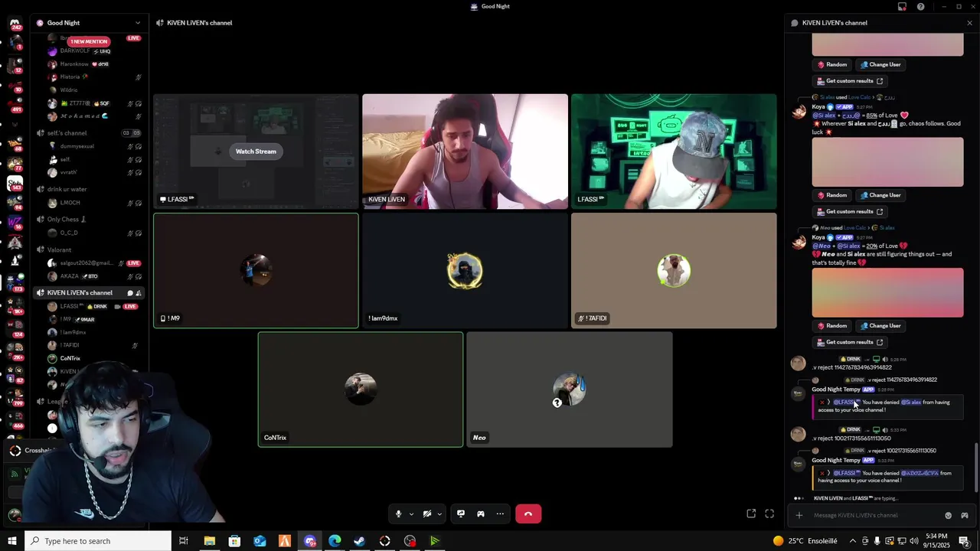Click the 1 NEW MENTION pill
Viewport: 980px width, 551px height.
[89, 41]
